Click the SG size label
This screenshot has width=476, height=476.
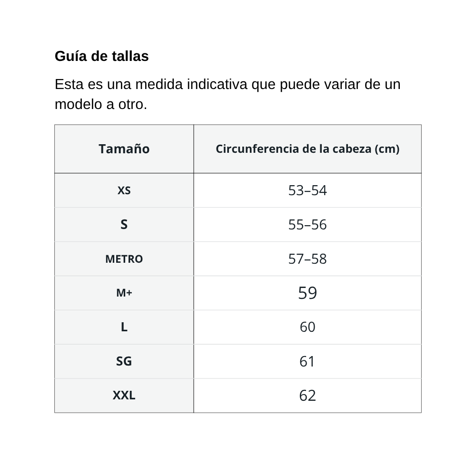pyautogui.click(x=124, y=361)
